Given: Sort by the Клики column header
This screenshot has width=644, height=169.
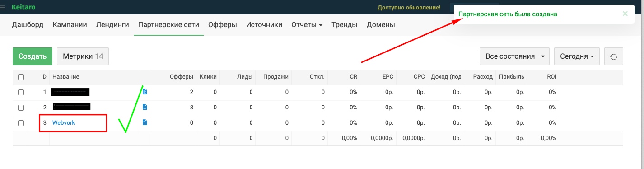Looking at the screenshot, I should (208, 77).
